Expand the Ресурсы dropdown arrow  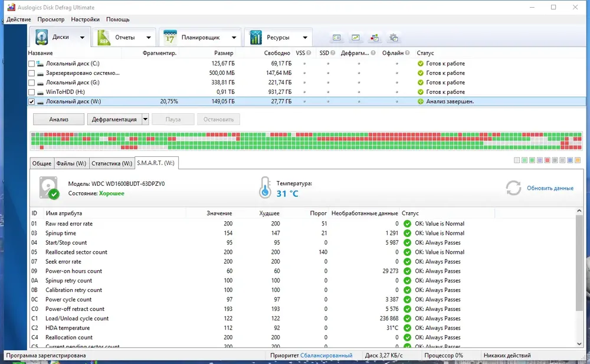tap(305, 37)
